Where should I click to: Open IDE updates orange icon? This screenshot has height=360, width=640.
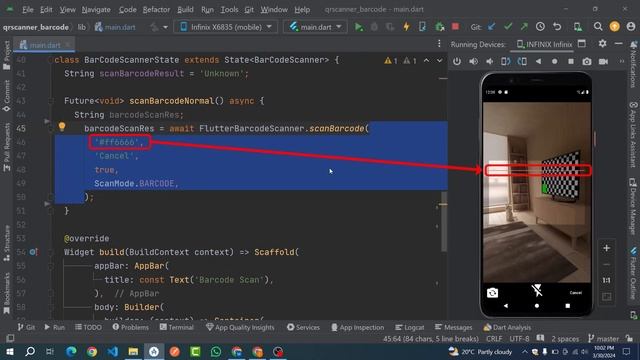614,27
